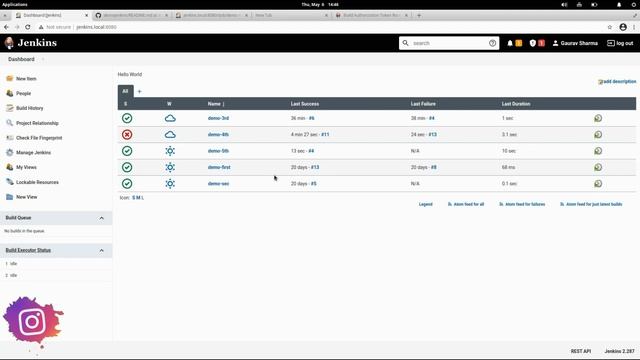Schedule a build for demo-4th

tap(598, 134)
